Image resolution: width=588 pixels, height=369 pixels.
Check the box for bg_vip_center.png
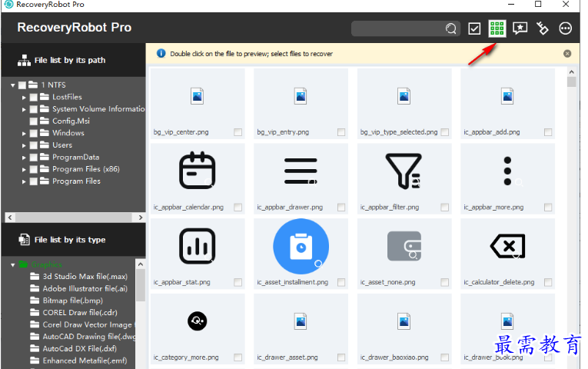[x=238, y=132]
